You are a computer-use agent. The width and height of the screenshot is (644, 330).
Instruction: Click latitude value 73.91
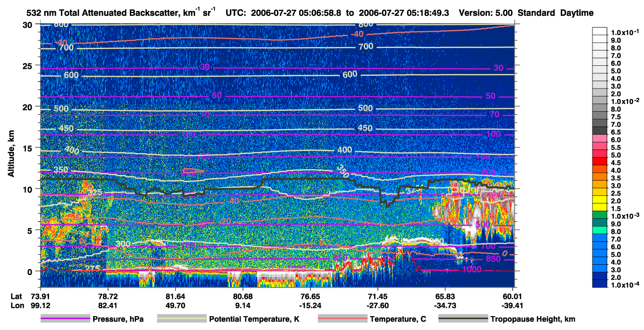tap(41, 296)
